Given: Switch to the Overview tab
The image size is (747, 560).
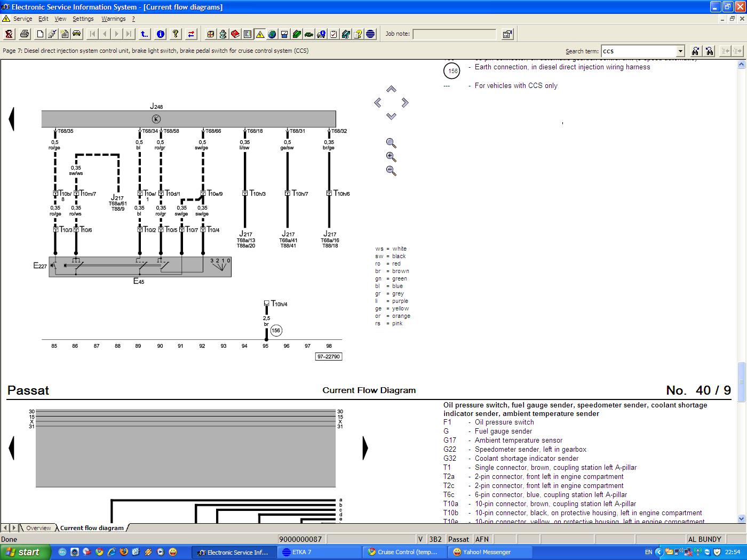Looking at the screenshot, I should click(x=38, y=528).
